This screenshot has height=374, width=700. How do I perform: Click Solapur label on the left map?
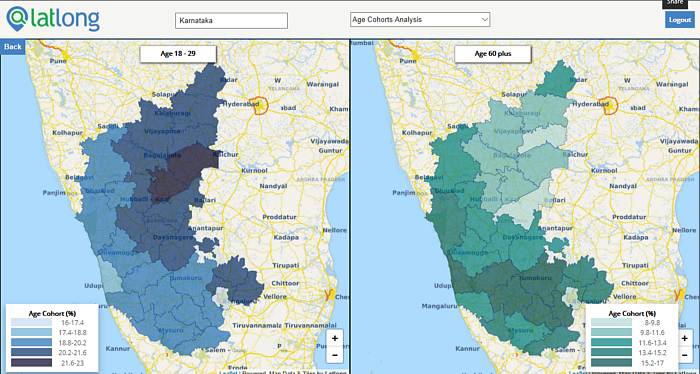(x=164, y=95)
